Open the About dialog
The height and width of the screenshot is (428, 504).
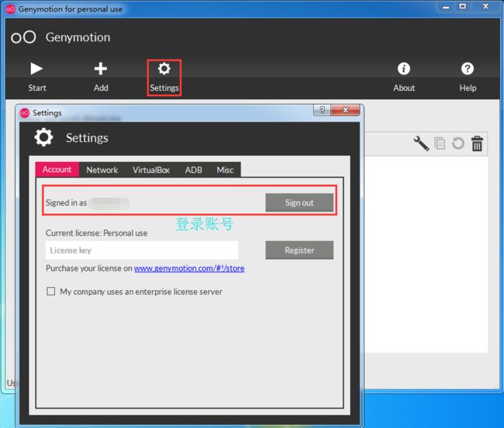tap(404, 77)
